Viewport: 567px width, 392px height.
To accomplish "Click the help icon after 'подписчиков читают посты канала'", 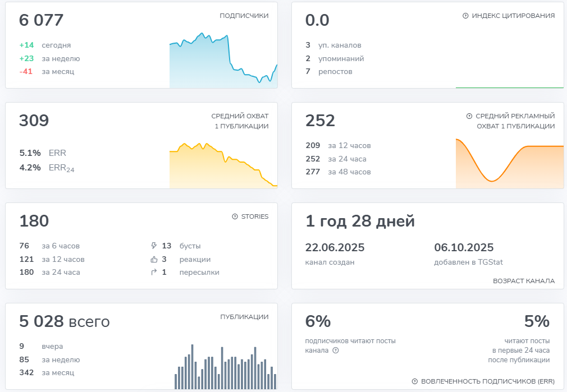I will pos(336,351).
